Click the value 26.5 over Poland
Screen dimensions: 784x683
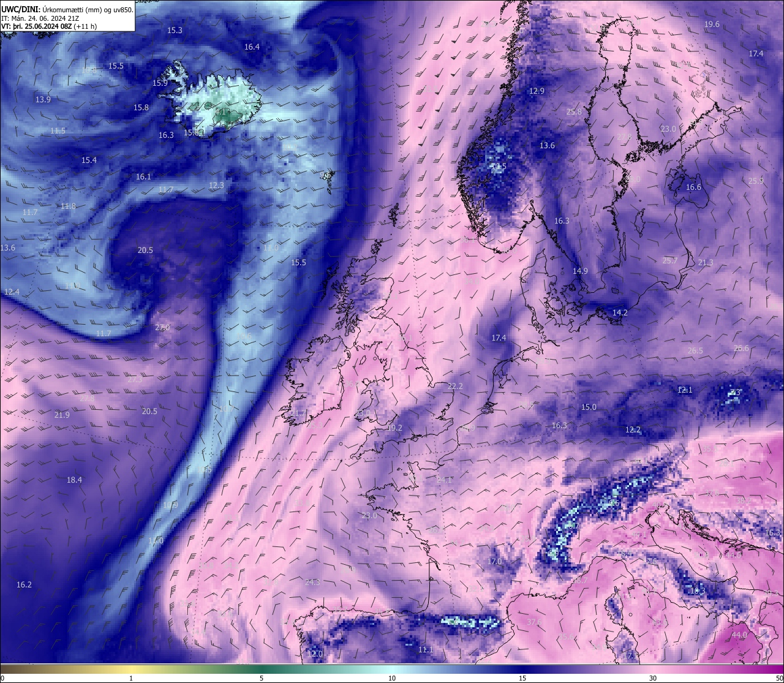[x=695, y=350]
